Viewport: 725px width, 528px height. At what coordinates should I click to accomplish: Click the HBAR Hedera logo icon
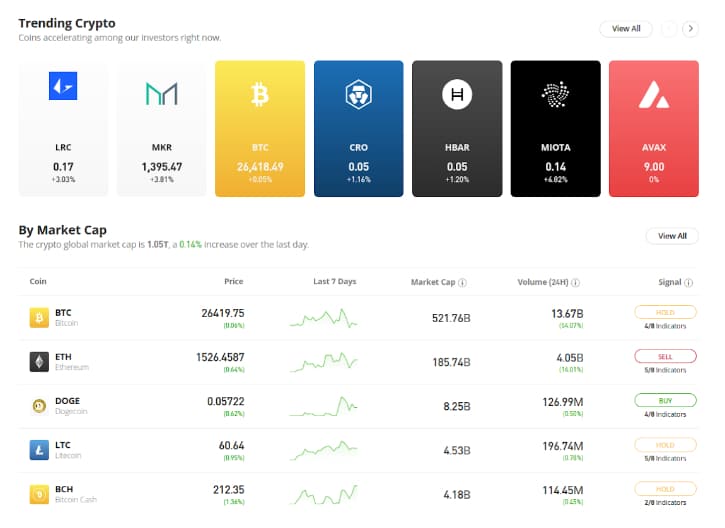[457, 94]
